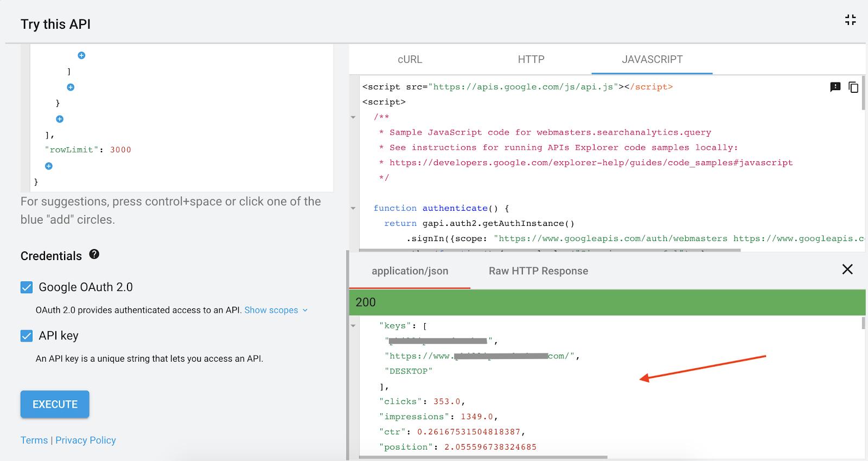868x461 pixels.
Task: Click the exit fullscreen collapse icon
Action: pos(850,20)
